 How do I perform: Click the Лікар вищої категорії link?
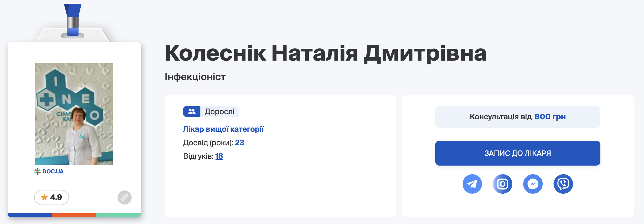coord(223,129)
